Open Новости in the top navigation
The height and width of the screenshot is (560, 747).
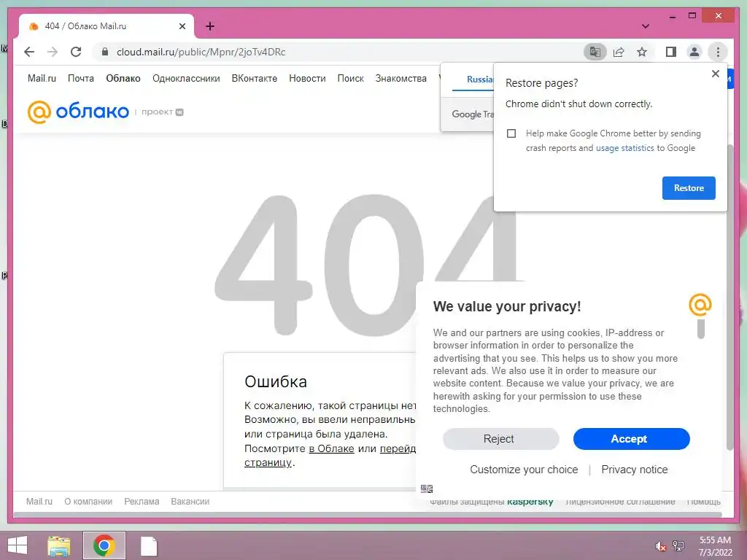(307, 79)
